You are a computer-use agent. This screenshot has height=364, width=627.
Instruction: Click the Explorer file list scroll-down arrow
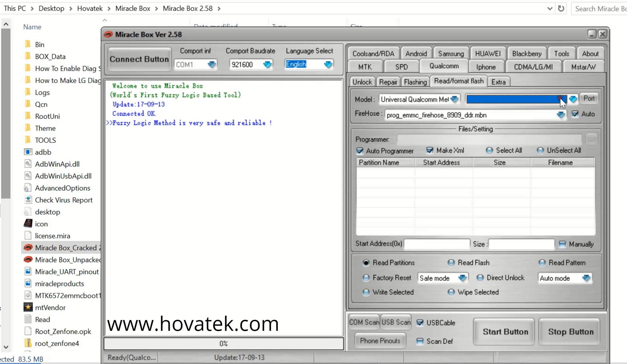coord(6,347)
